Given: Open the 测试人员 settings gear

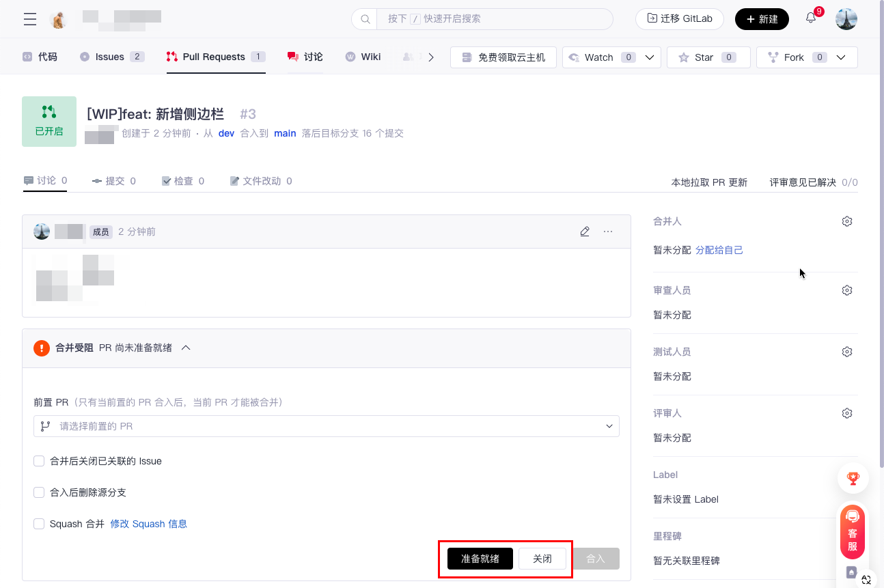Looking at the screenshot, I should (847, 352).
